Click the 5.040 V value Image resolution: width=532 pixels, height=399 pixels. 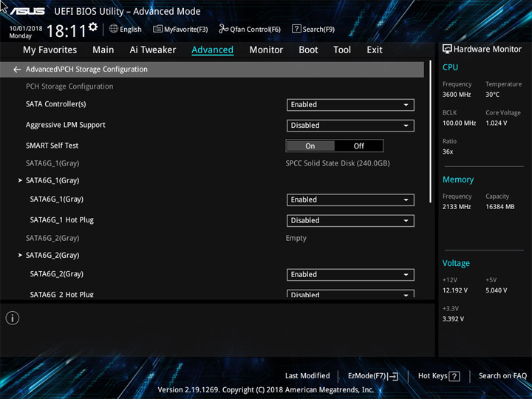point(496,290)
